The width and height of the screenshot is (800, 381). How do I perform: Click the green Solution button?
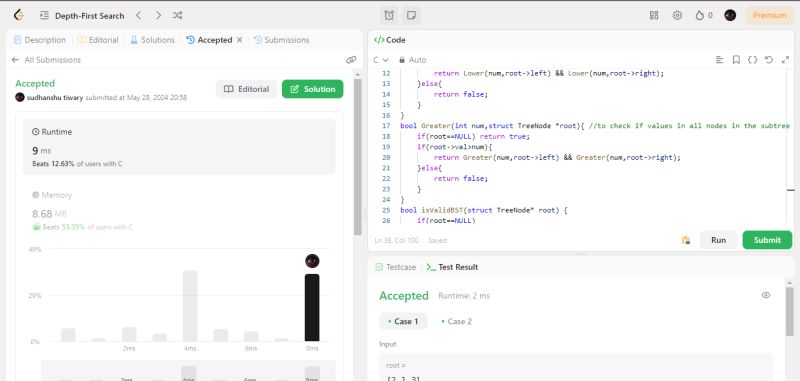[313, 89]
